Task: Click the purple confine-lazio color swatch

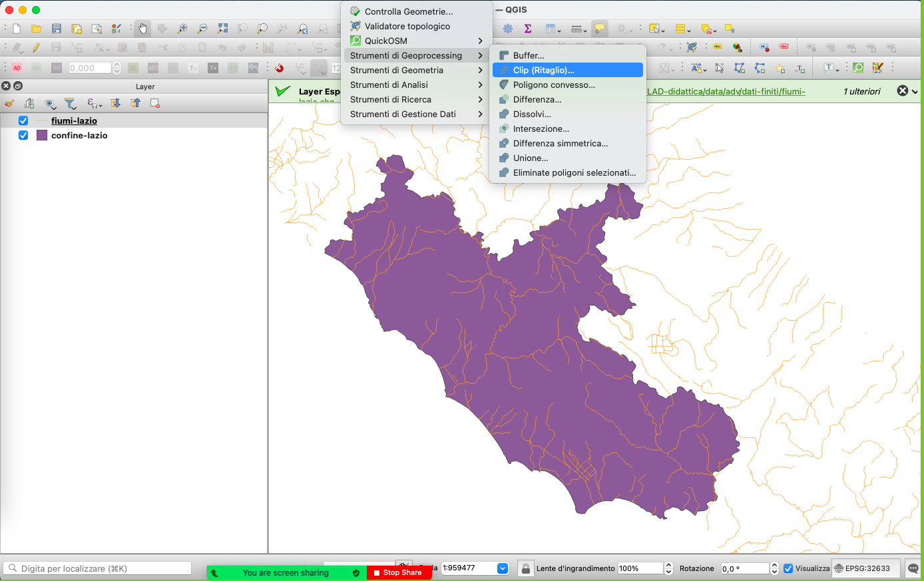Action: pos(42,135)
